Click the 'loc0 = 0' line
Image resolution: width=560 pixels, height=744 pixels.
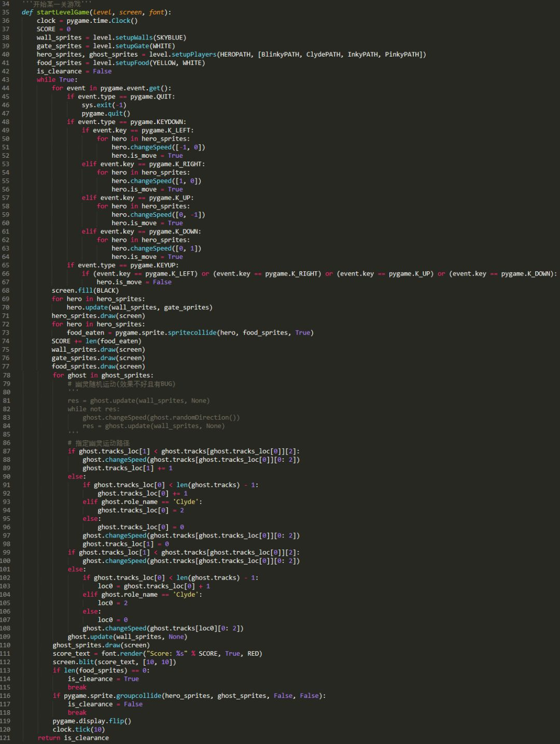point(113,620)
